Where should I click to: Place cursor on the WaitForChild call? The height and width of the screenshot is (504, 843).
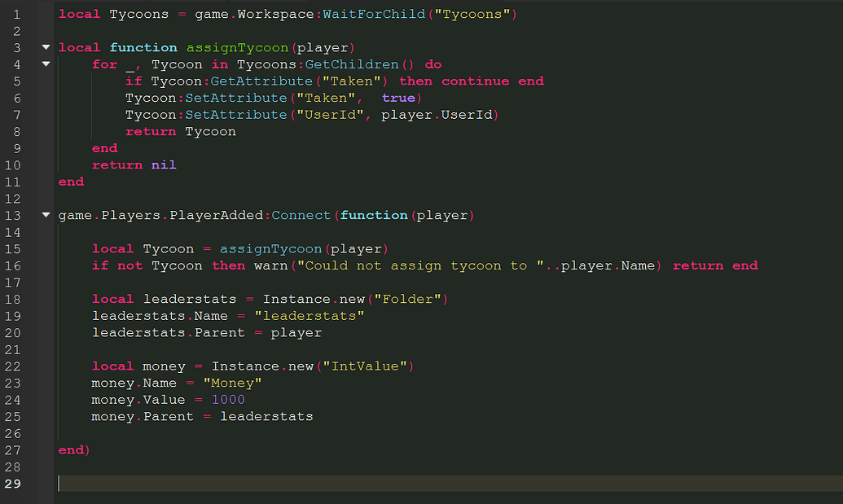tap(372, 14)
